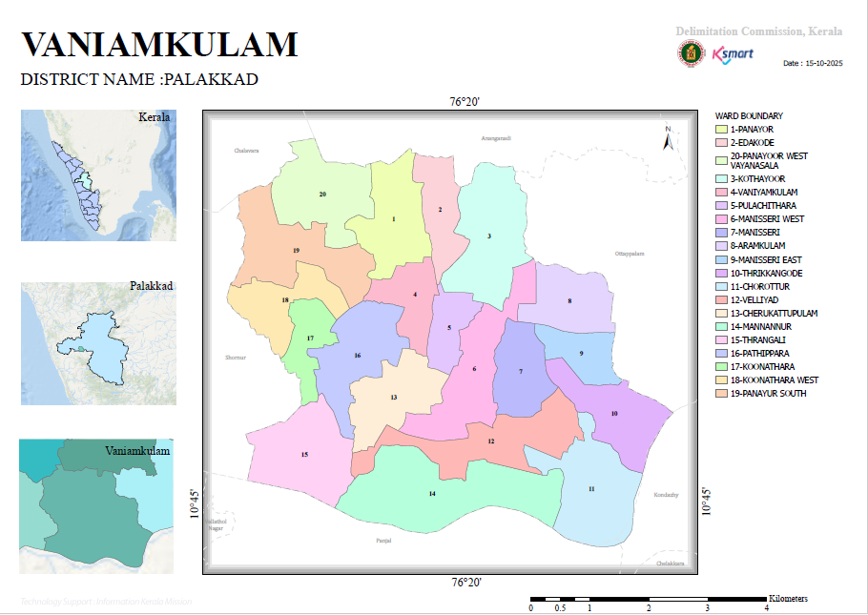Click ward 18 region on the map
The height and width of the screenshot is (615, 868).
pyautogui.click(x=284, y=300)
